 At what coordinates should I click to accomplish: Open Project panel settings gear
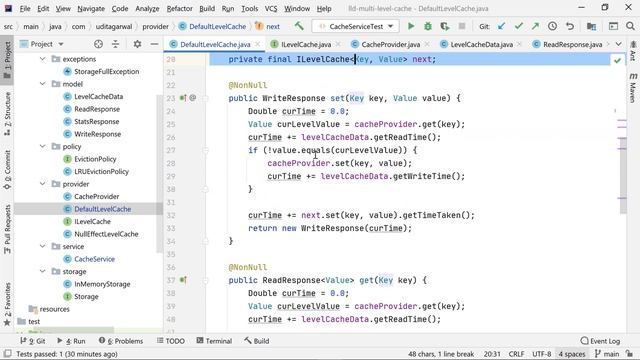point(137,44)
